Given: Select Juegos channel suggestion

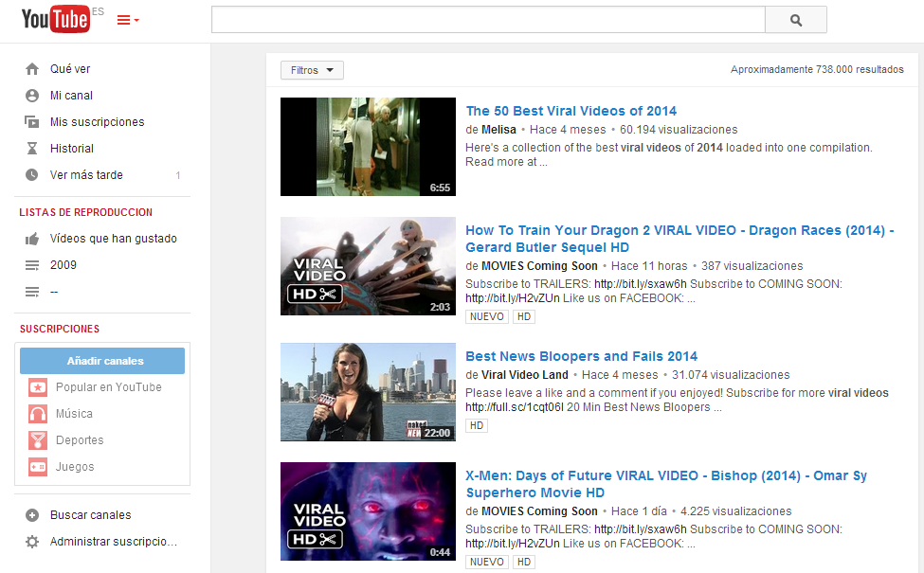Looking at the screenshot, I should (75, 467).
